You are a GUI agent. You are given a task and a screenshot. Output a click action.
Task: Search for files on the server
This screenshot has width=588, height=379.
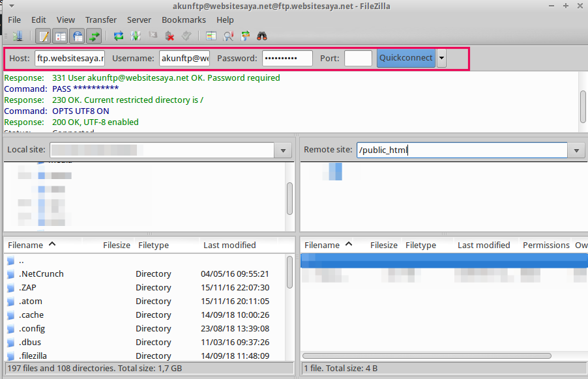click(261, 36)
